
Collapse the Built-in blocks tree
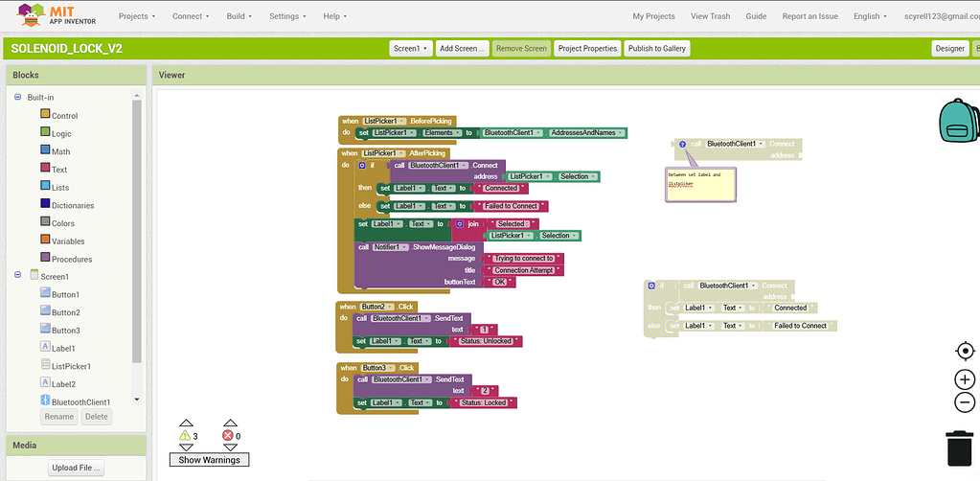pyautogui.click(x=17, y=98)
